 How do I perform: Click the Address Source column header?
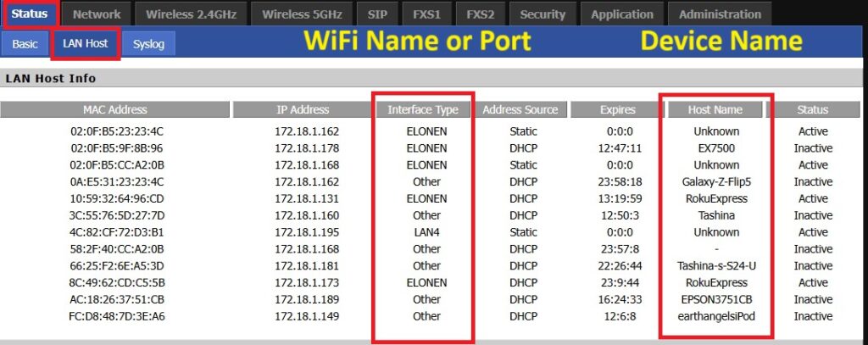coord(520,109)
